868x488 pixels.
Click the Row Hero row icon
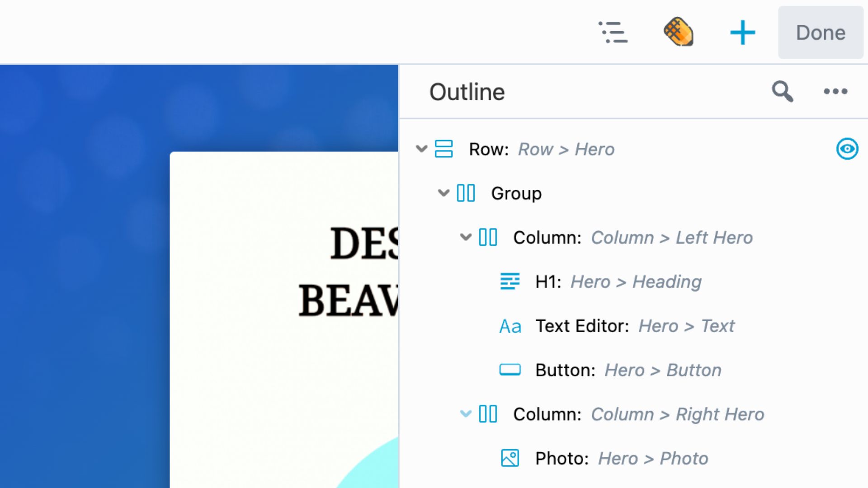pos(443,149)
